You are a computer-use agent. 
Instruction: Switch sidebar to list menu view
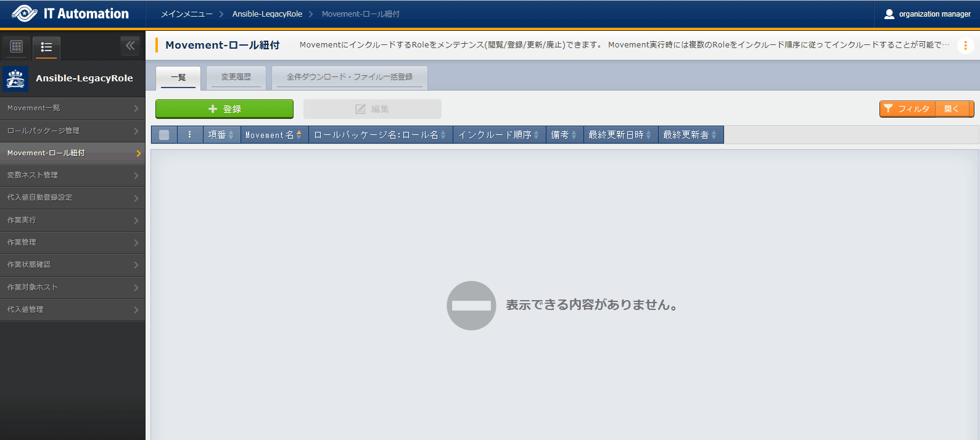coord(46,47)
